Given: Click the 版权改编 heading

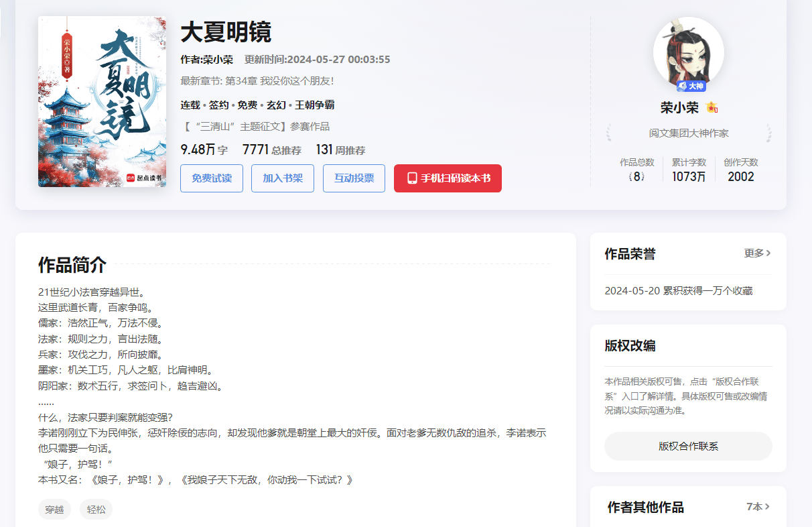Looking at the screenshot, I should [x=630, y=346].
